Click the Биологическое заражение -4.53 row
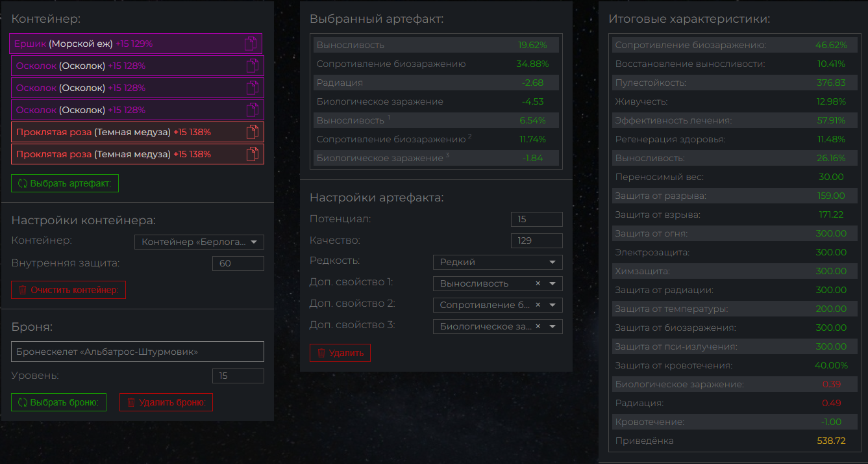 (x=436, y=102)
